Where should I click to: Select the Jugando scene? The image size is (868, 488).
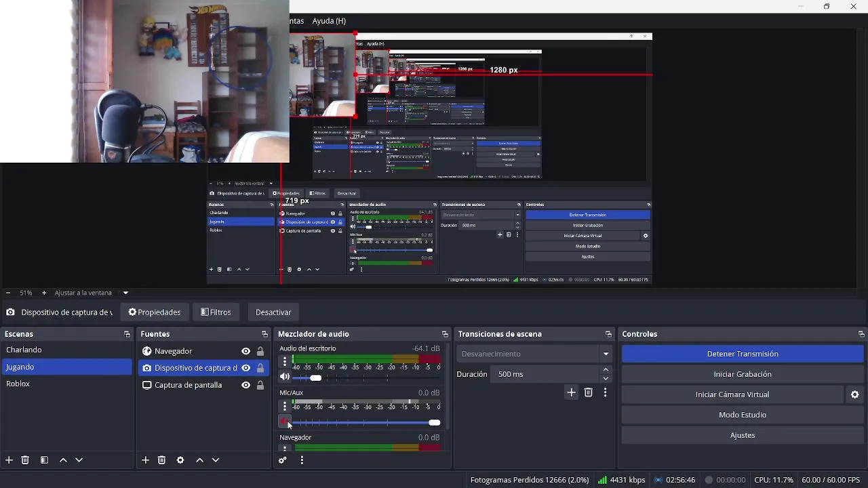[67, 367]
